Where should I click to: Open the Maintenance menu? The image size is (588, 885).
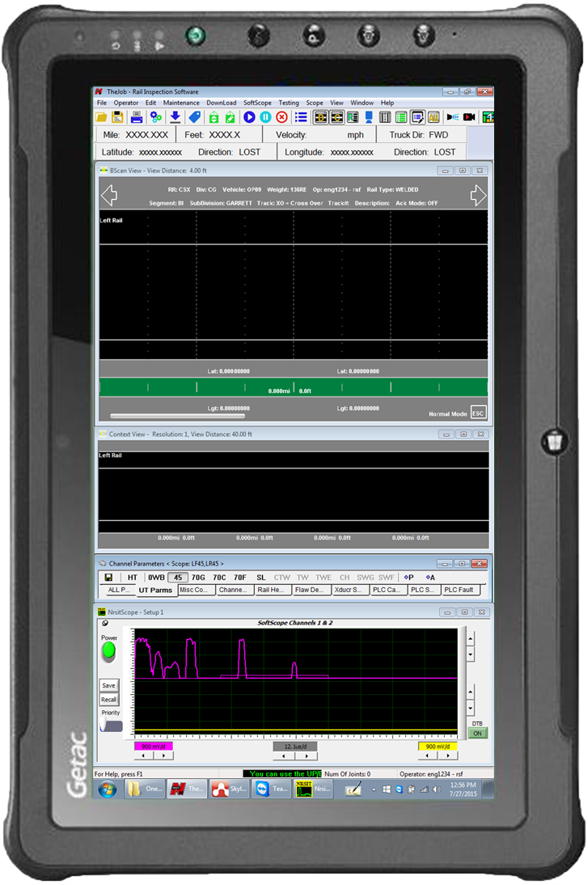181,103
